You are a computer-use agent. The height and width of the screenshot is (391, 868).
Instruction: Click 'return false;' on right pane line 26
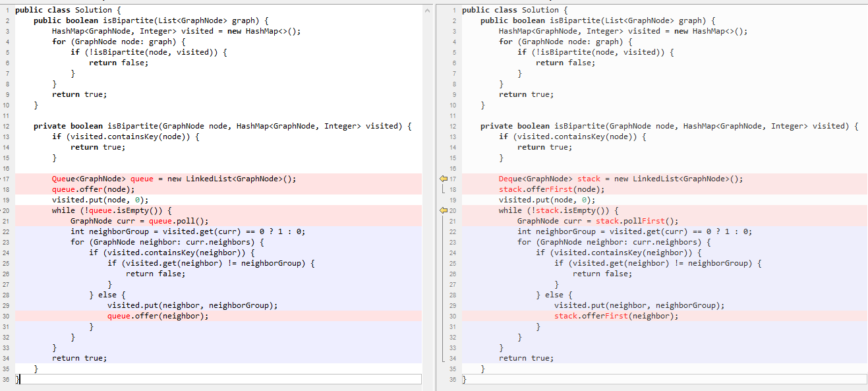(x=602, y=274)
